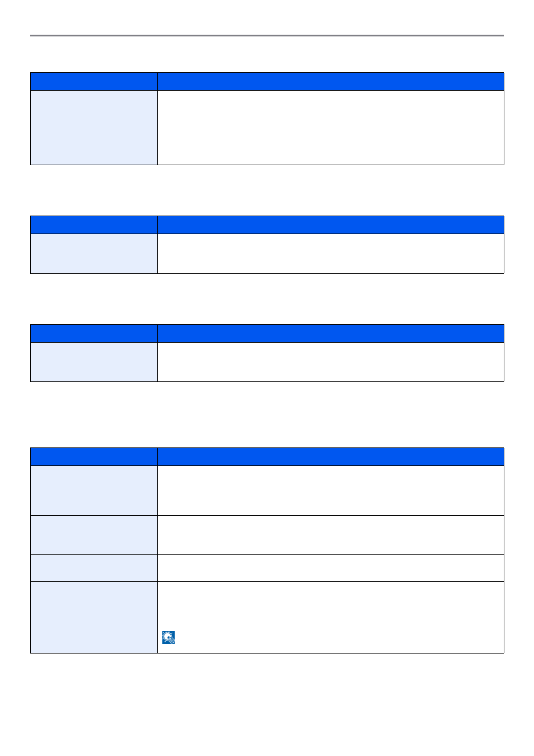This screenshot has width=534, height=756.
Task: Click the third table's white description cell
Action: coord(331,362)
